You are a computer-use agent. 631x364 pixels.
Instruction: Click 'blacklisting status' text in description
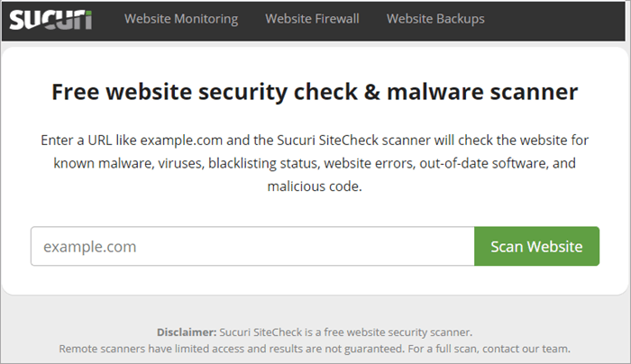click(x=263, y=163)
